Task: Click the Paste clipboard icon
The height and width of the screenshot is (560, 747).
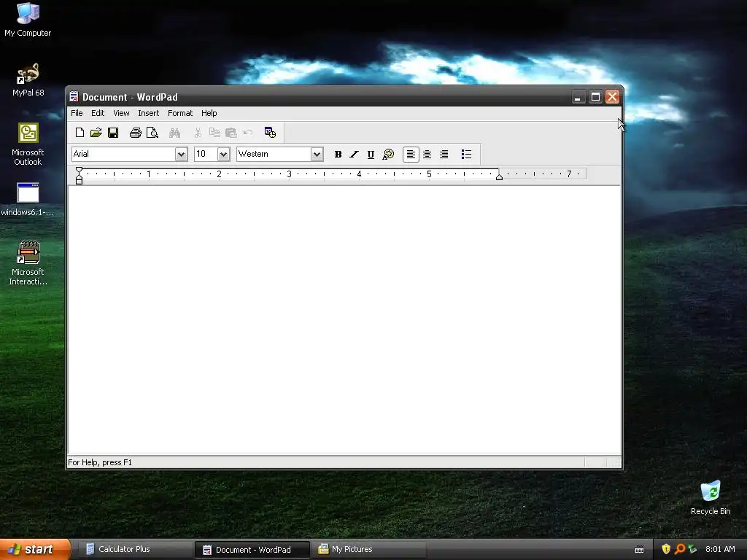Action: tap(231, 133)
